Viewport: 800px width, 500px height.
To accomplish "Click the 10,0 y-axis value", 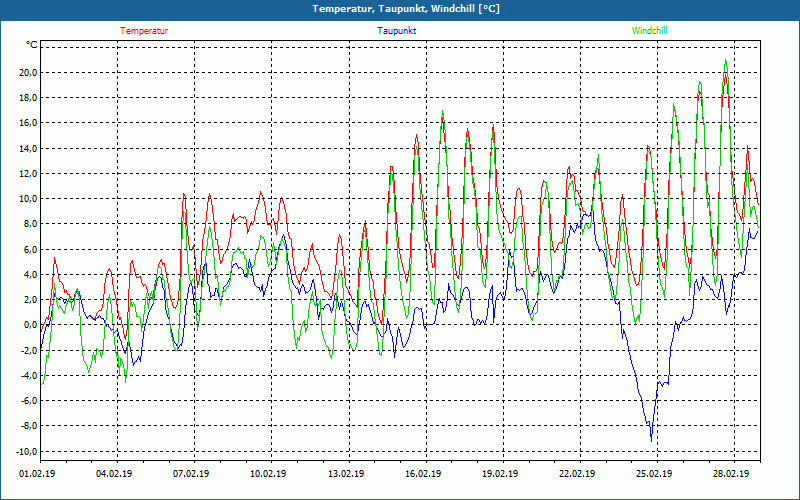I will (28, 198).
